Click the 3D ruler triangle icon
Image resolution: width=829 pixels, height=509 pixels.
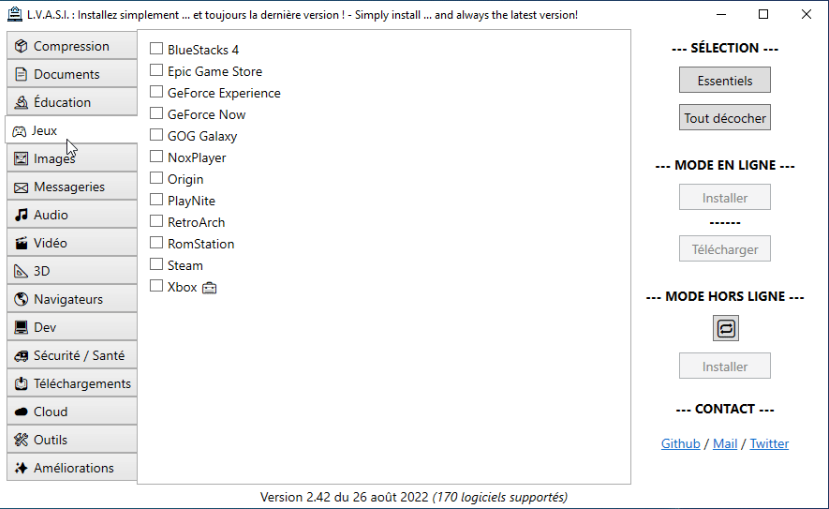point(21,271)
